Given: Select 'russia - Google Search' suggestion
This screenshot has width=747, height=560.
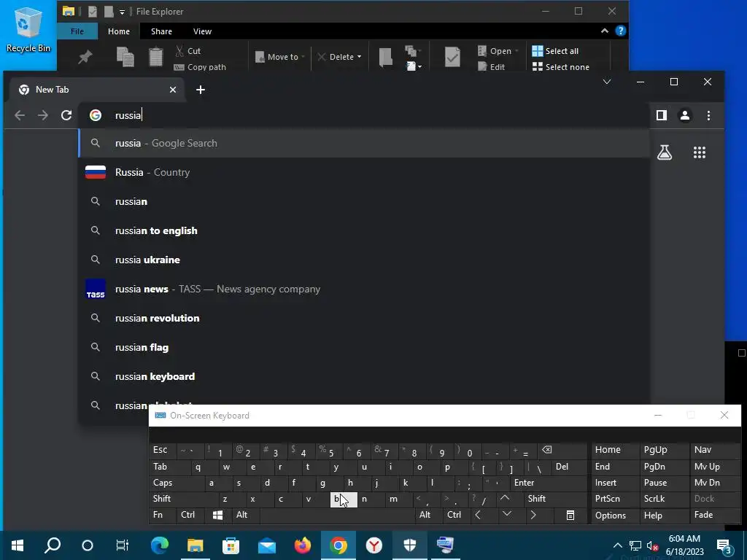Looking at the screenshot, I should click(x=364, y=144).
